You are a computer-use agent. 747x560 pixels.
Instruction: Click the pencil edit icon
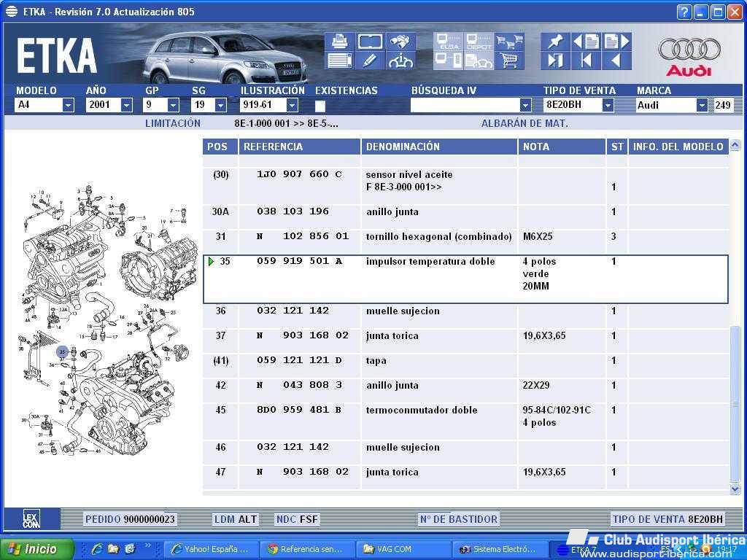370,61
